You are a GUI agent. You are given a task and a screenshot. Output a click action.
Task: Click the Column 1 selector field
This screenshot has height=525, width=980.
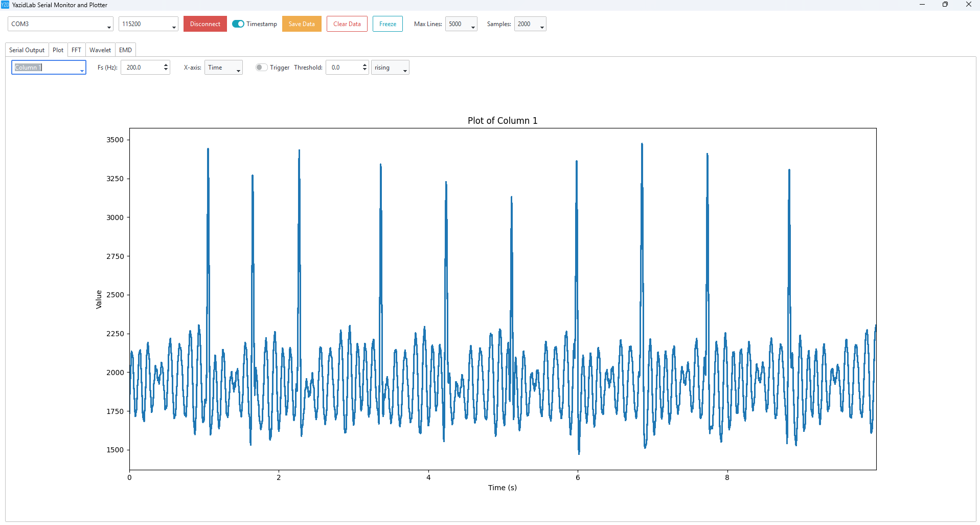(x=49, y=68)
